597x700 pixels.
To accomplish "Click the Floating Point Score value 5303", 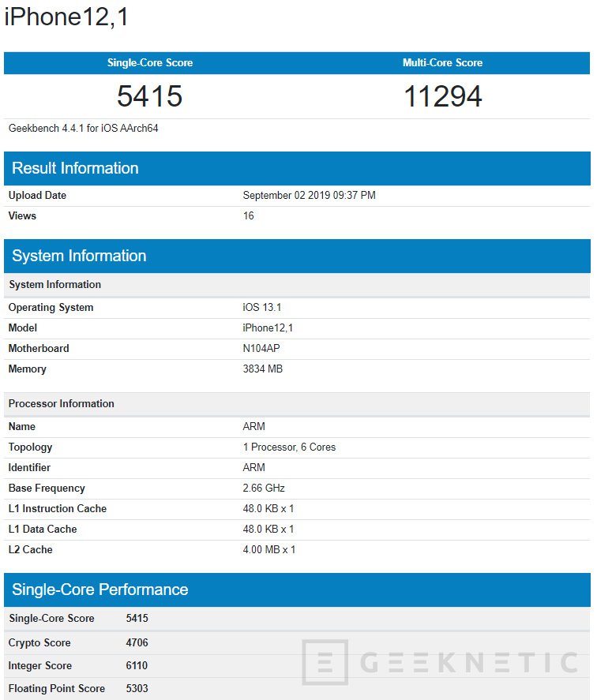I will tap(137, 689).
